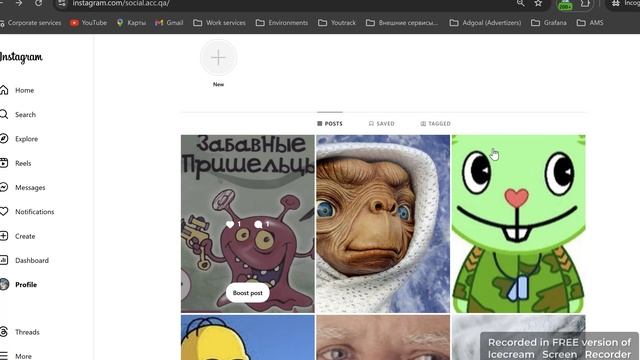Open Search in the sidebar
Viewport: 640px width, 360px height.
tap(18, 115)
